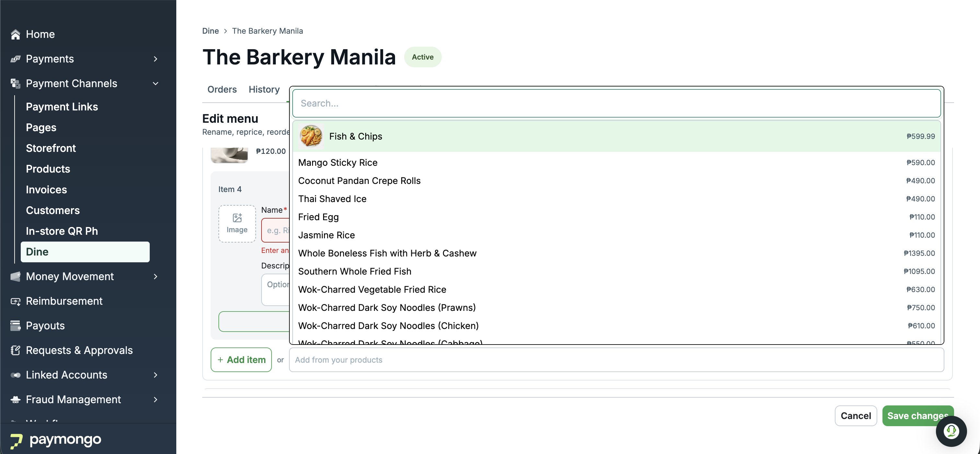Click the Fraud Management hat icon
980x454 pixels.
click(x=15, y=400)
